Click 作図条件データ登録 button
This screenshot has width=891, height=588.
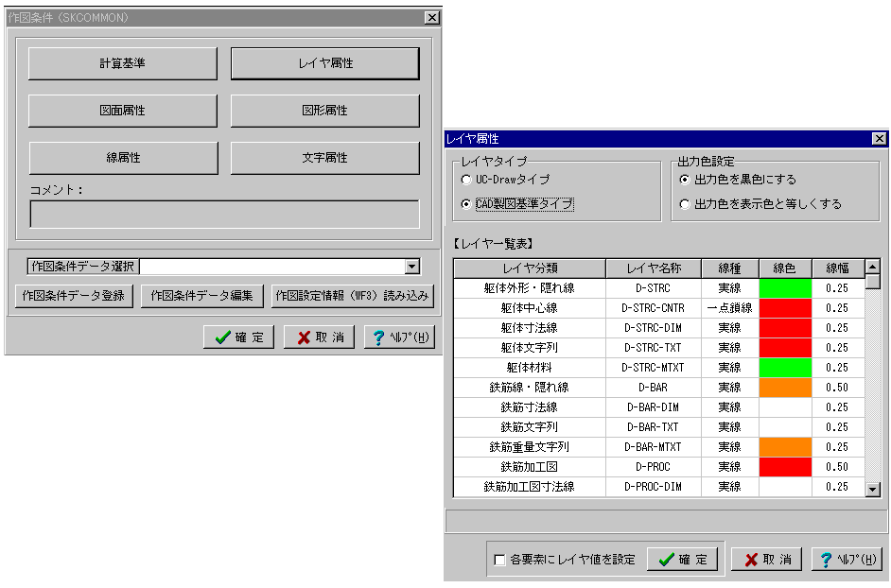pyautogui.click(x=74, y=296)
